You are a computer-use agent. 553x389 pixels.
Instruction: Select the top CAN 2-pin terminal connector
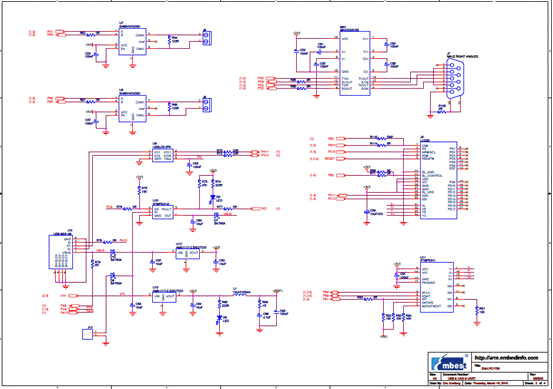[x=207, y=38]
